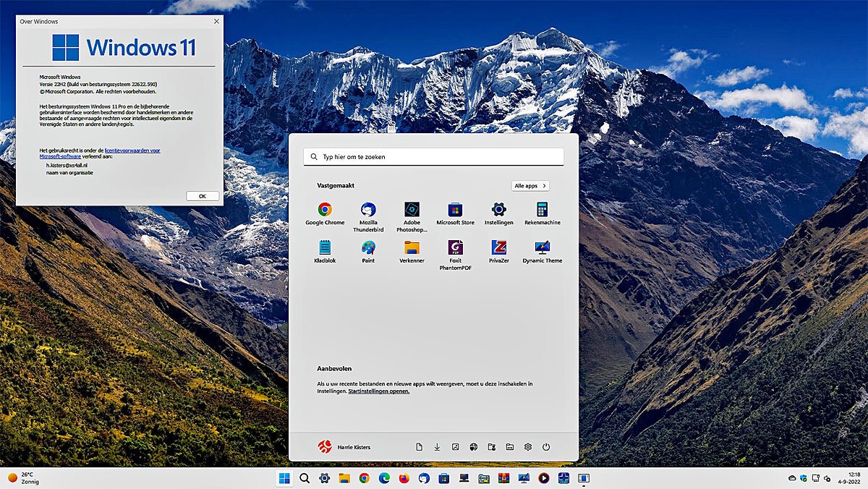
Task: Open Network icon in Start footer
Action: coord(473,447)
